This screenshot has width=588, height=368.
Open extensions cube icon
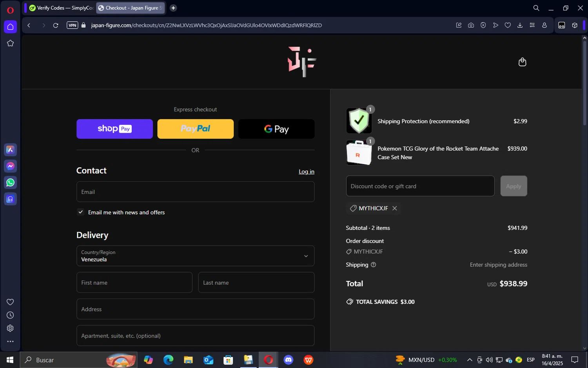[575, 25]
